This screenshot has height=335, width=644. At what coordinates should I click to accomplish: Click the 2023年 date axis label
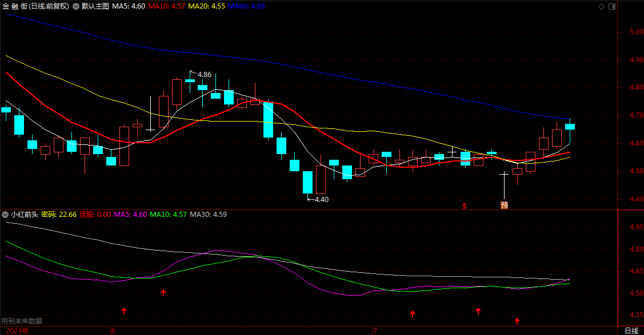point(17,331)
